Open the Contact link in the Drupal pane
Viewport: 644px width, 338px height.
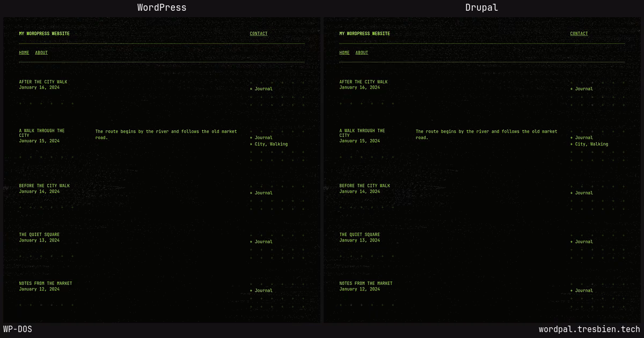[579, 33]
